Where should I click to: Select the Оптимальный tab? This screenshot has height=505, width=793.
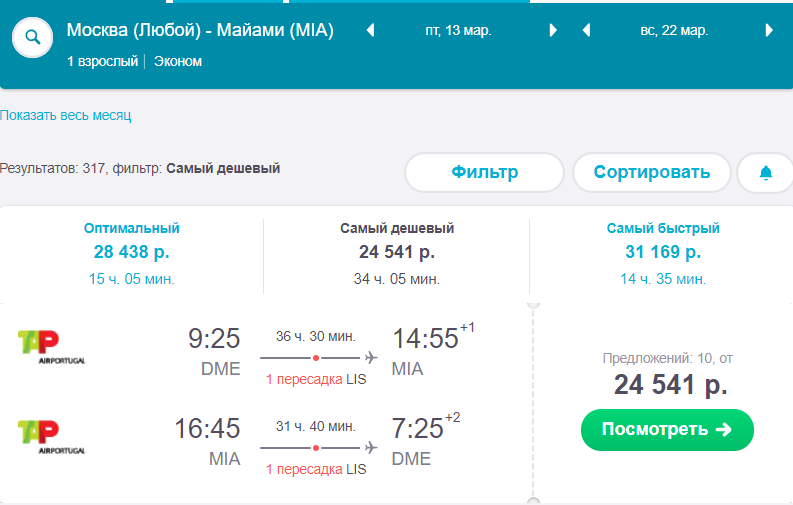click(x=131, y=254)
